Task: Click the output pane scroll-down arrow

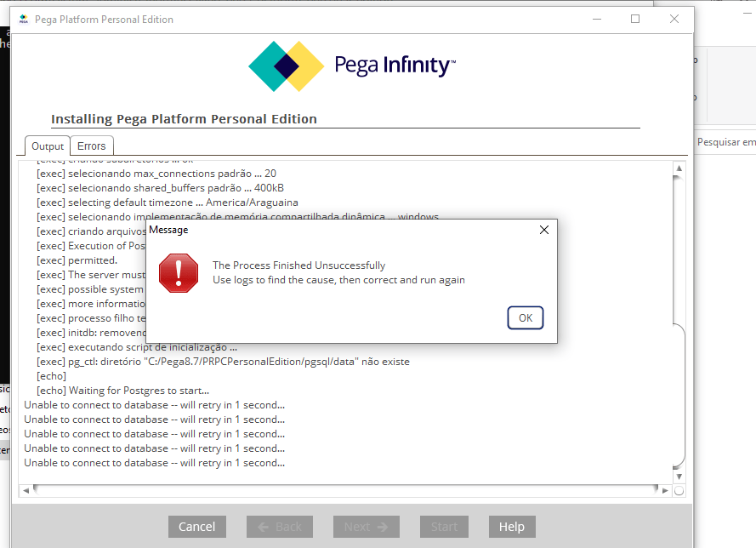Action: coord(679,477)
